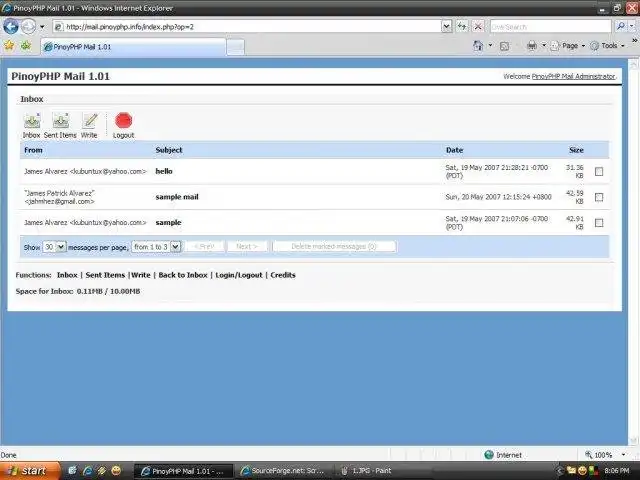Click the zoom level dropdown arrow
640x480 pixels.
[x=623, y=455]
